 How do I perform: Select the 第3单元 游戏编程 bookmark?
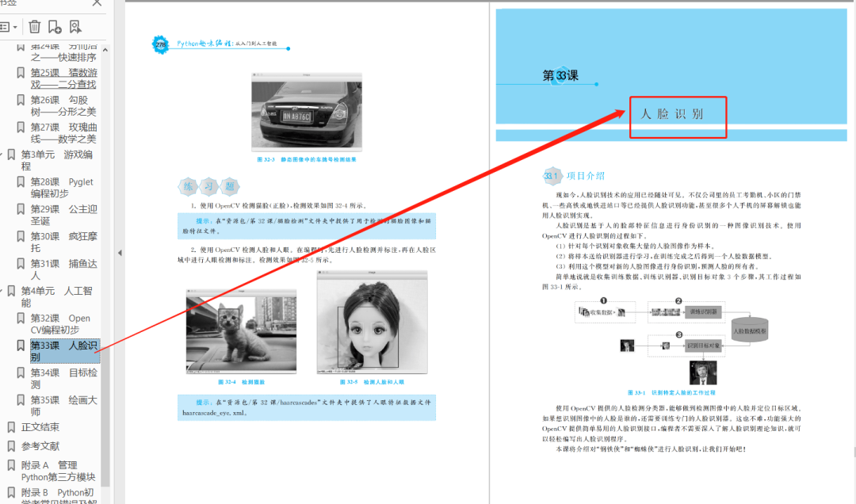tap(57, 161)
